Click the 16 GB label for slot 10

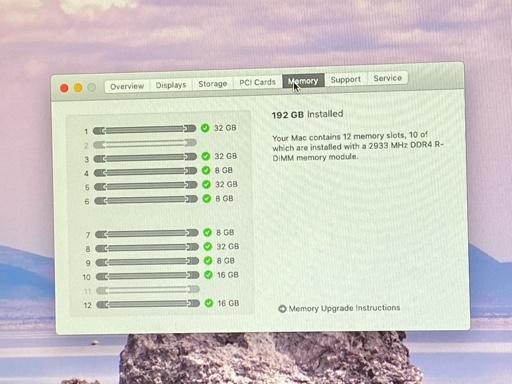click(228, 275)
